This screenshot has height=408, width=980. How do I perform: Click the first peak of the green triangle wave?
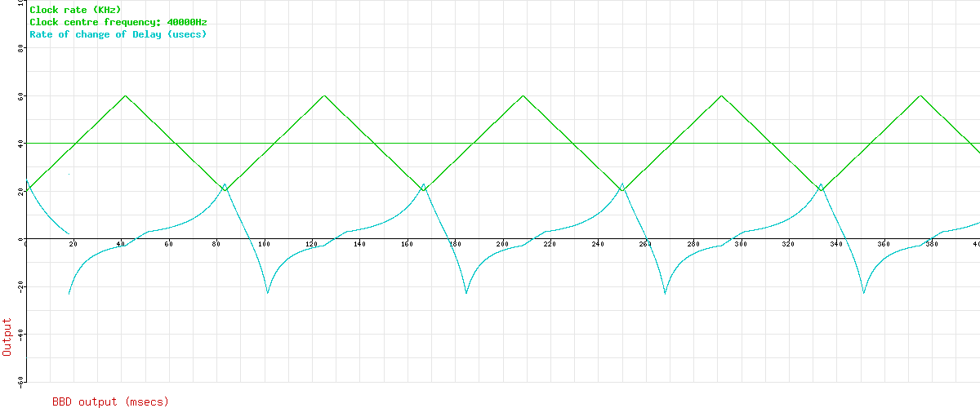125,95
